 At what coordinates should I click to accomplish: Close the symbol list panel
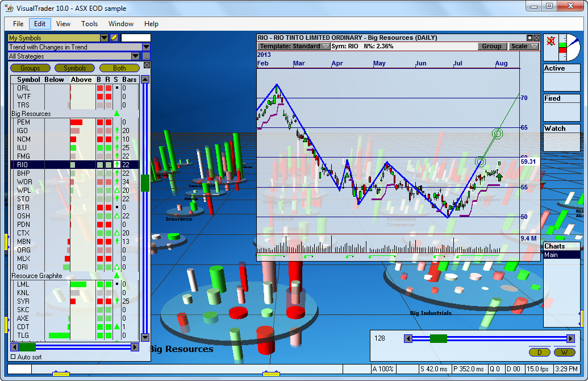[147, 65]
